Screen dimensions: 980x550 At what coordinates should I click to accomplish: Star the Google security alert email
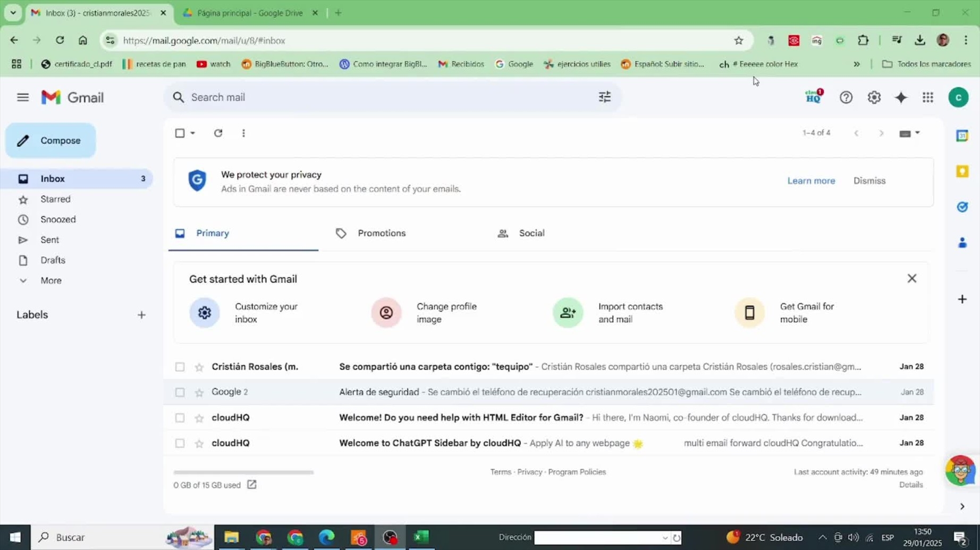pyautogui.click(x=199, y=393)
